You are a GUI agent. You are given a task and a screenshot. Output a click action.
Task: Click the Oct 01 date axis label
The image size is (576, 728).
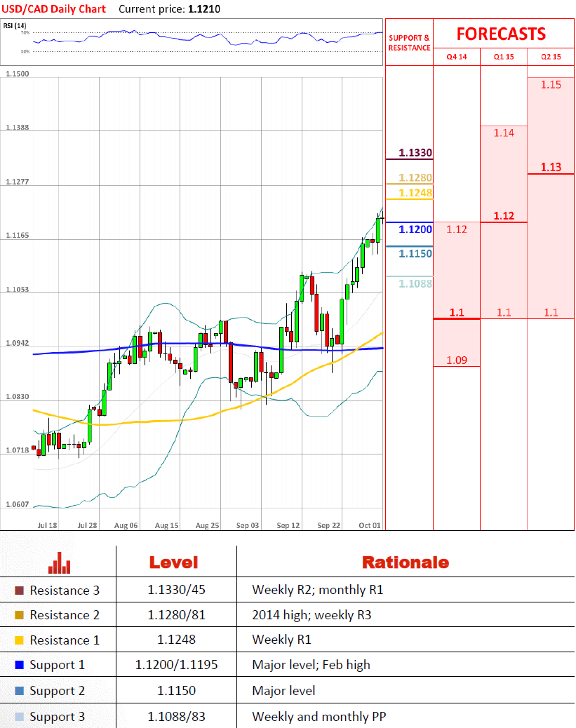tap(370, 525)
